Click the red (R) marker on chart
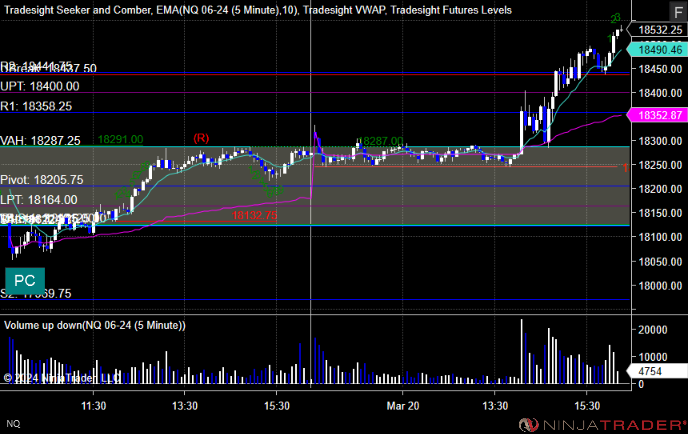Image resolution: width=688 pixels, height=434 pixels. [x=201, y=138]
